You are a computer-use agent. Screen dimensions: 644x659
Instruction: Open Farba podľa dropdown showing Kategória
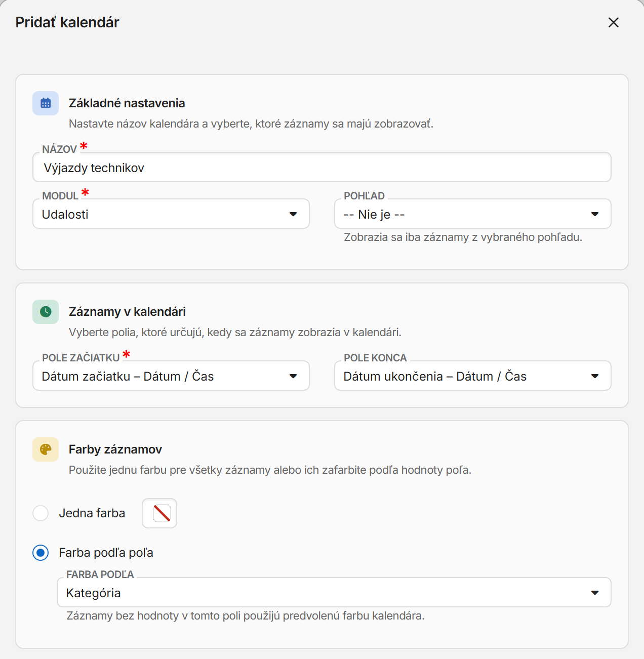click(x=334, y=592)
